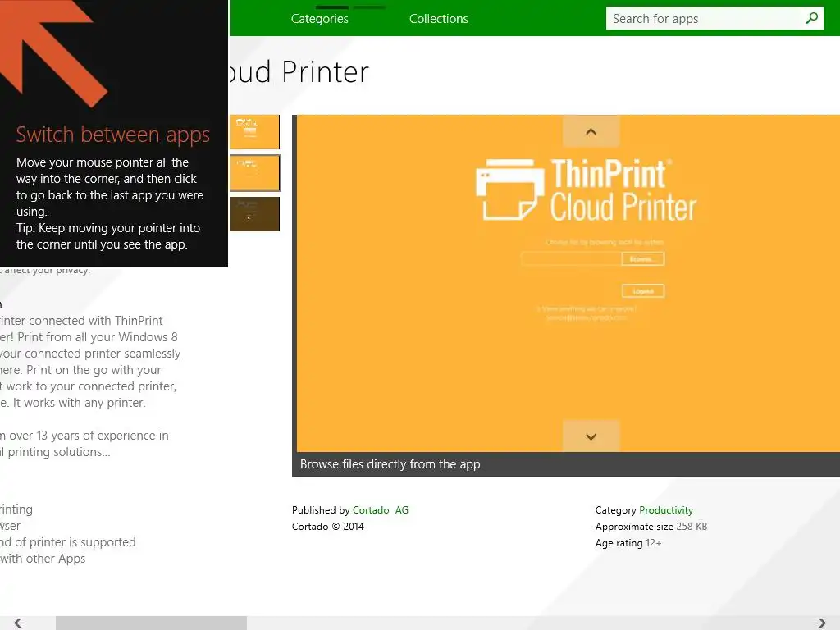The height and width of the screenshot is (630, 840).
Task: Click the magnifier search icon
Action: point(811,18)
